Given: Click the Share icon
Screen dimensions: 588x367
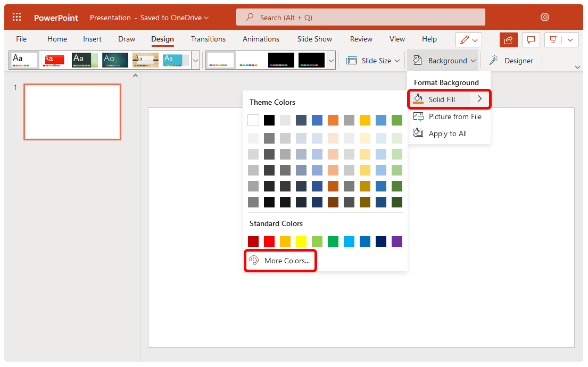Looking at the screenshot, I should coord(508,40).
